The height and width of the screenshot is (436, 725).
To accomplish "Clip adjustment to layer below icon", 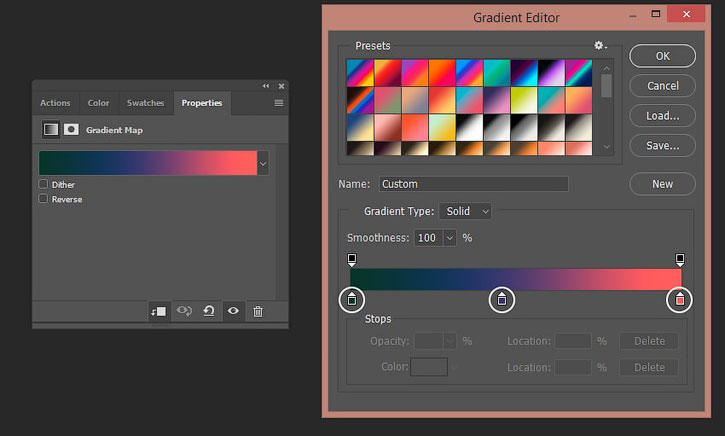I will coord(159,311).
